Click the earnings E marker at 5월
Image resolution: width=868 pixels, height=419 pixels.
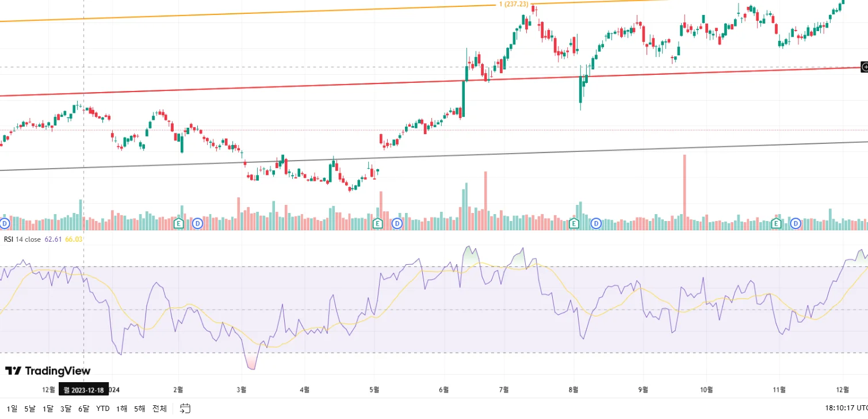point(378,223)
